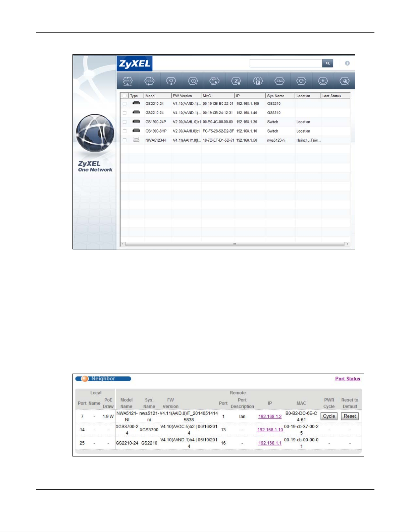Open the info icon beside search
This screenshot has height=532, width=411.
347,63
